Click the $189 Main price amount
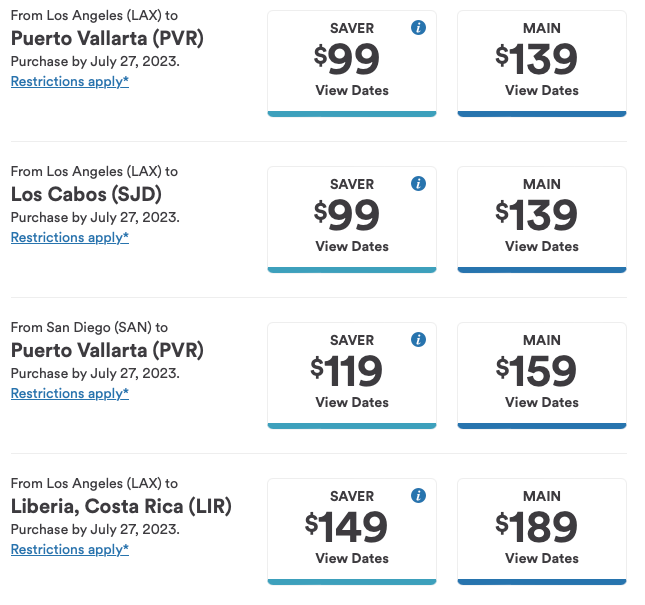The image size is (645, 605). (537, 527)
